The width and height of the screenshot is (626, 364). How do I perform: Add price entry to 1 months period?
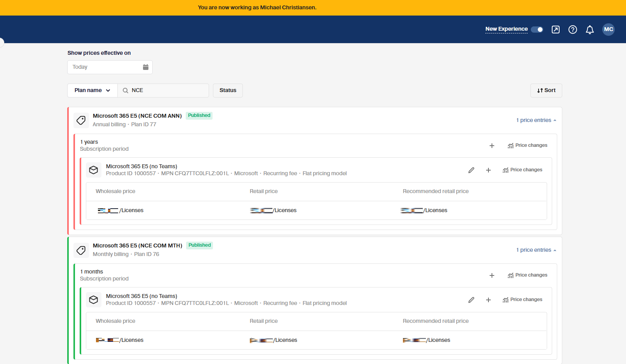492,275
